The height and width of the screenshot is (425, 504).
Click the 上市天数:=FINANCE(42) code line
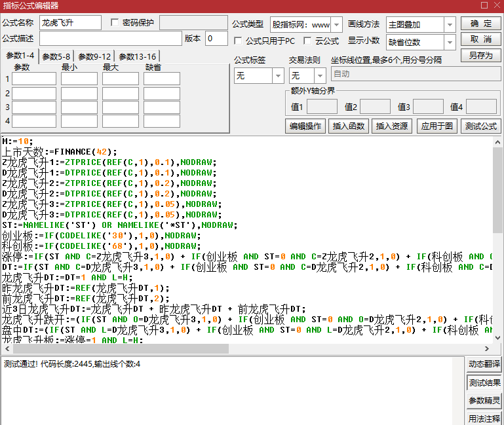tap(60, 152)
